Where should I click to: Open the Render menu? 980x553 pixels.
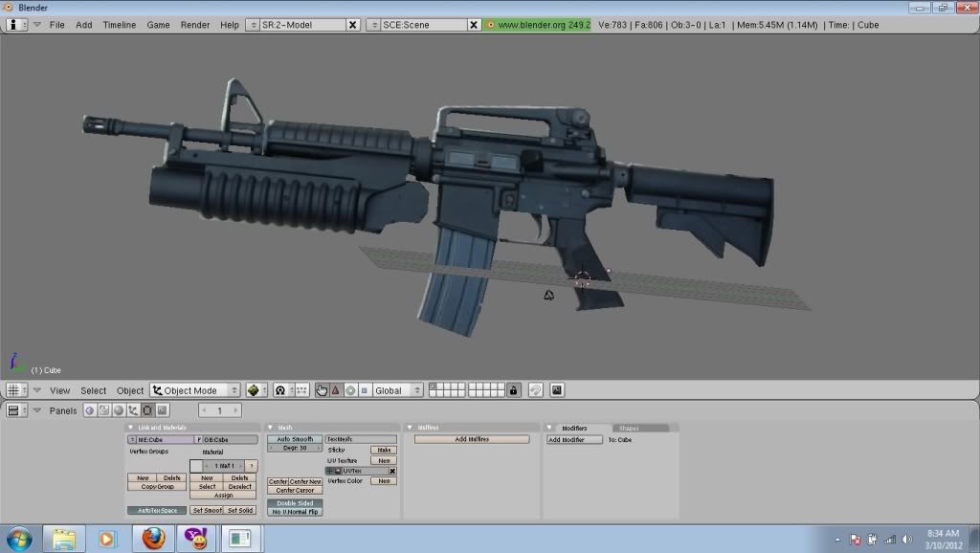195,24
